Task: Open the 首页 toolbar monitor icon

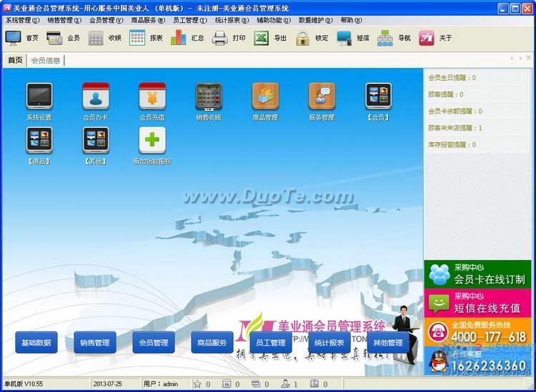Action: (13, 38)
